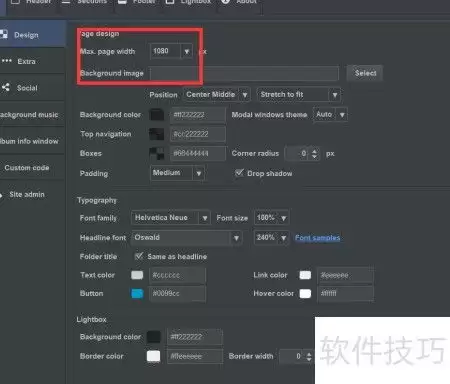Open the Oswald headline font dropdown

187,238
